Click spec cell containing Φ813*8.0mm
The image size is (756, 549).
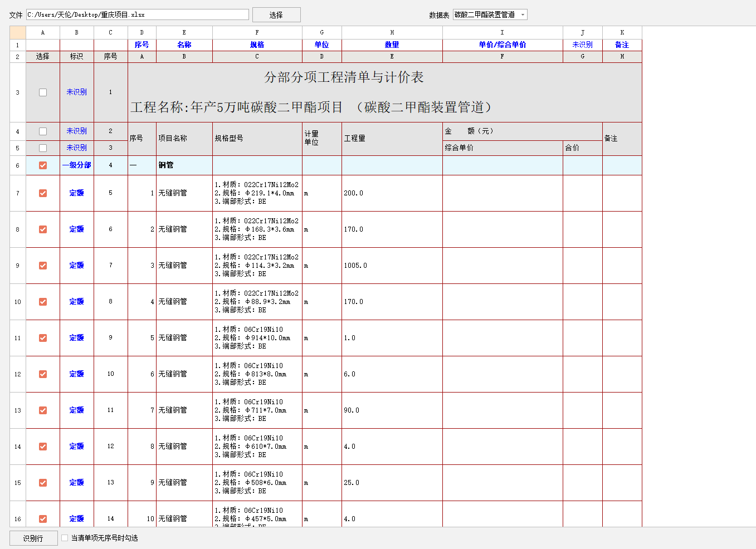coord(257,374)
